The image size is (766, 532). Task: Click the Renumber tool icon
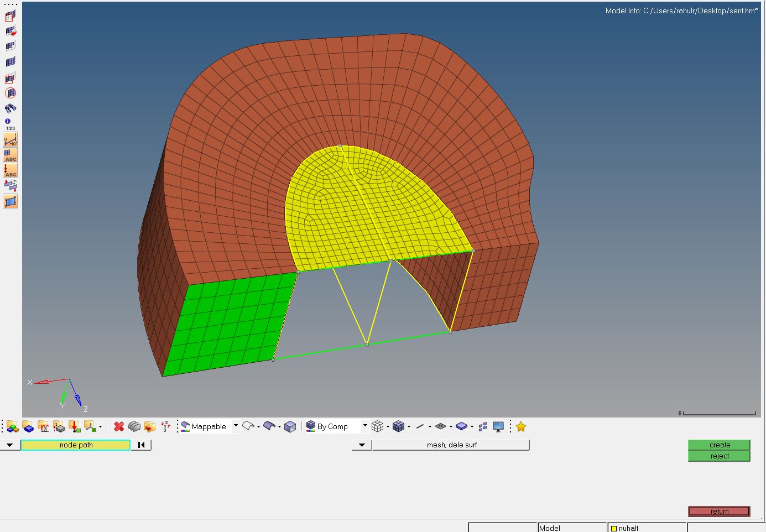[165, 426]
